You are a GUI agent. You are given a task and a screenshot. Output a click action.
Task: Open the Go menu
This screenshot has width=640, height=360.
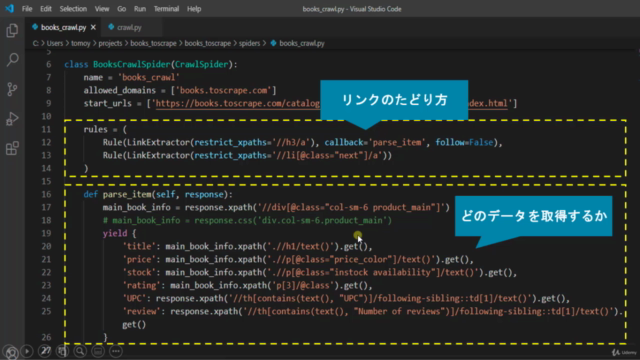click(x=122, y=9)
